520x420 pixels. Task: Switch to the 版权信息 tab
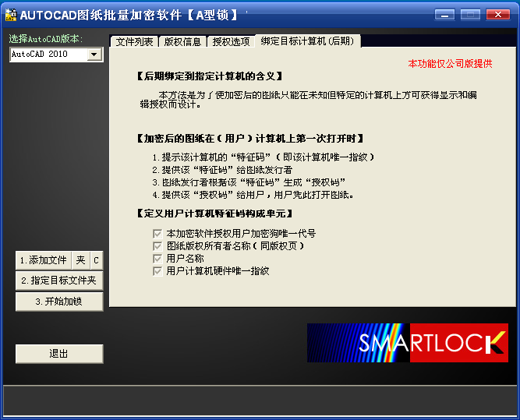click(182, 42)
